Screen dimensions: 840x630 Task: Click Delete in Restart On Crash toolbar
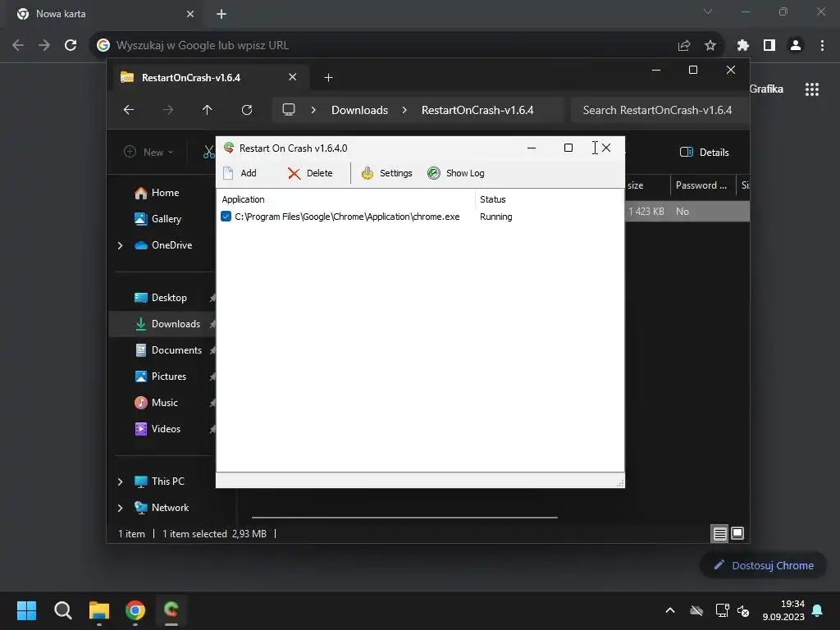[309, 173]
